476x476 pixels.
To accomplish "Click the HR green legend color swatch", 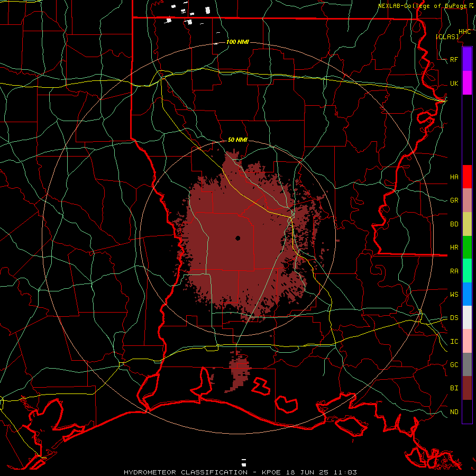I will click(x=467, y=247).
